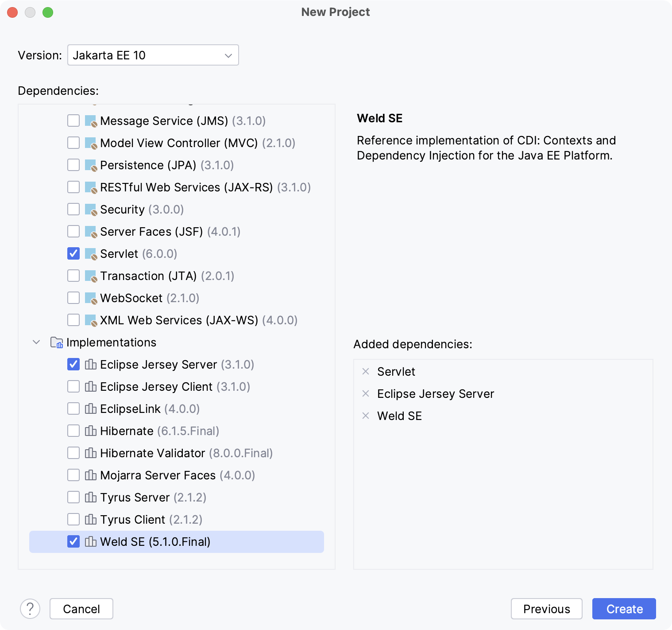This screenshot has height=630, width=672.
Task: Click the Hibernate (6.1.5.Final) library icon
Action: tap(91, 431)
